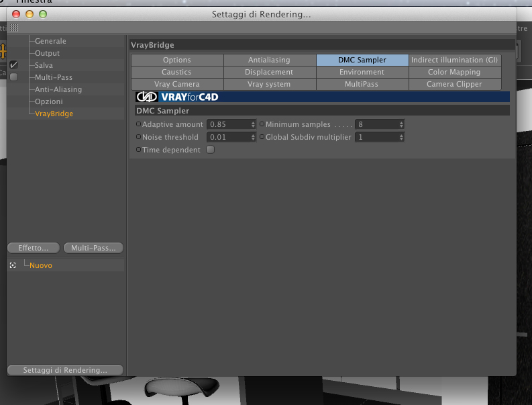Select Salva in the settings list
Screen dimensions: 532x405
point(44,65)
